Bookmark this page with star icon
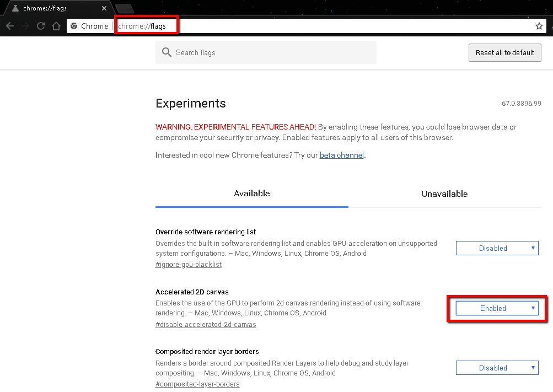Image resolution: width=553 pixels, height=392 pixels. click(539, 26)
